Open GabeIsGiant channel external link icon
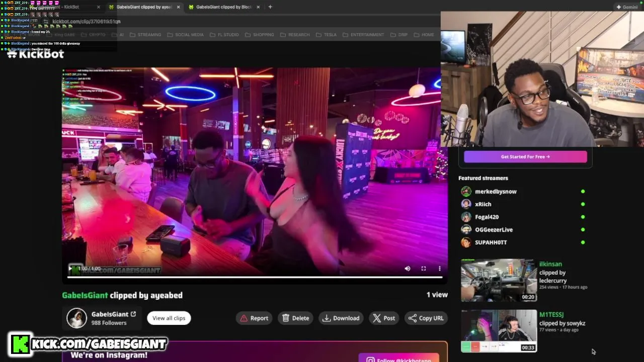The image size is (644, 362). tap(133, 314)
